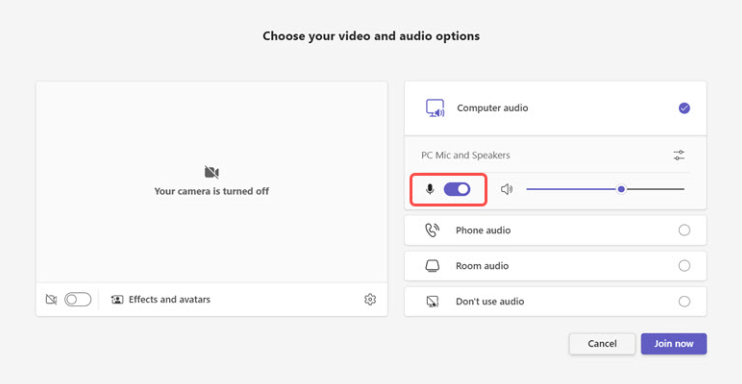Viewport: 742px width, 384px height.
Task: Click the speaker volume slider handle
Action: point(621,189)
